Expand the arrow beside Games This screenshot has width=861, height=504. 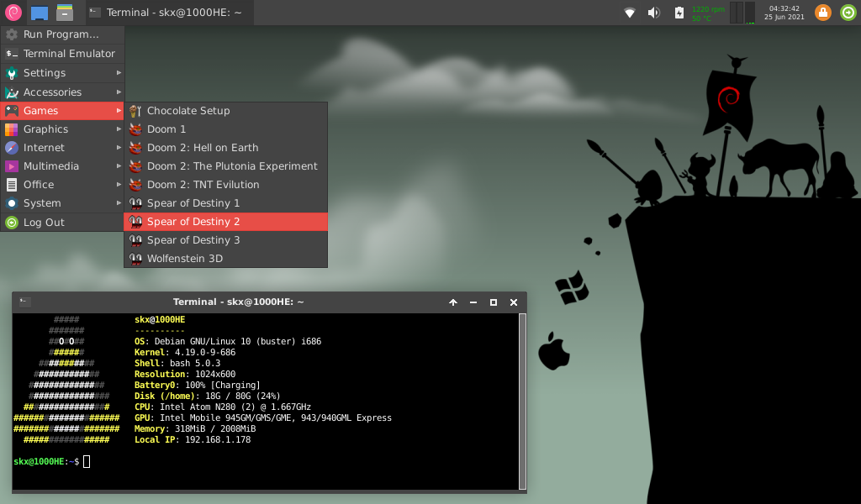coord(119,110)
